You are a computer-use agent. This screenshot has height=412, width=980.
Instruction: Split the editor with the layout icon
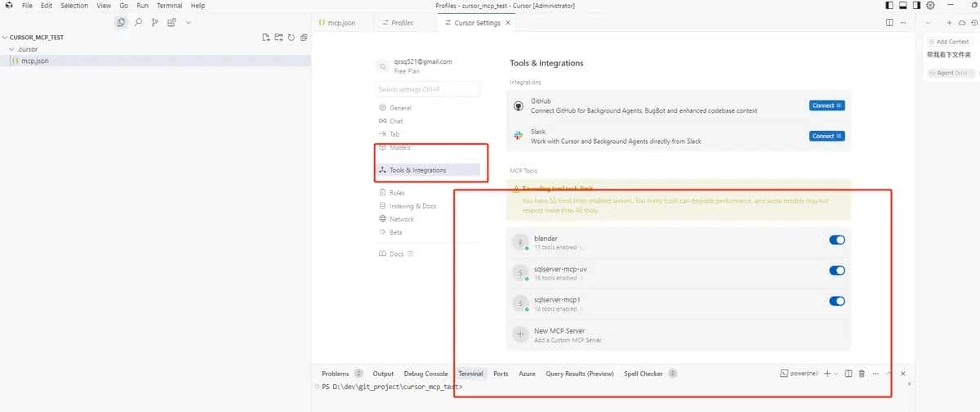[x=889, y=23]
